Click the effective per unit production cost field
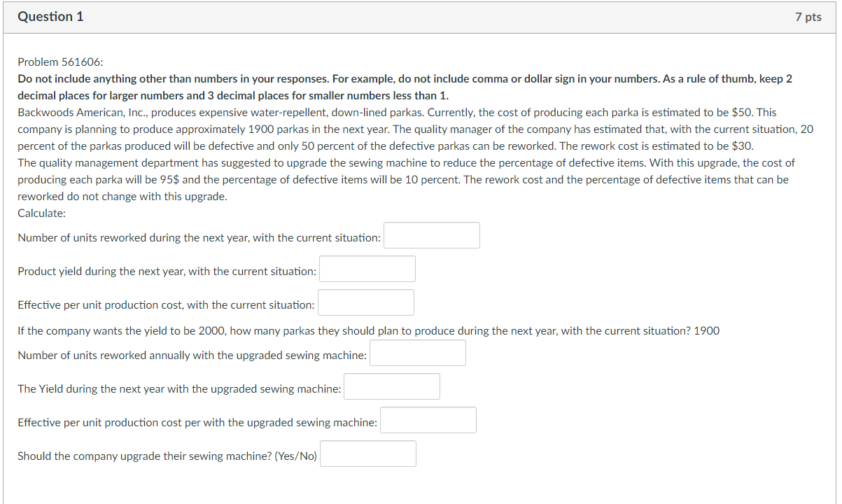Viewport: 842px width, 504px height. (365, 302)
